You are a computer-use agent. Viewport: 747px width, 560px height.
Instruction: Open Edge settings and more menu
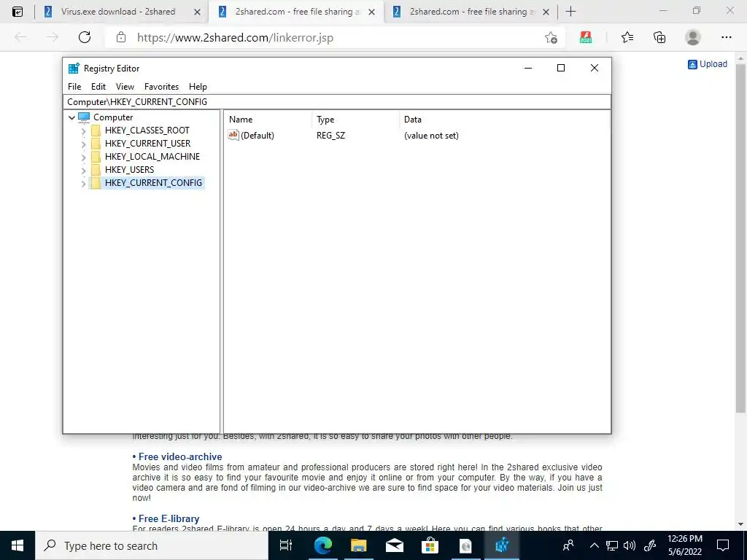coord(726,37)
